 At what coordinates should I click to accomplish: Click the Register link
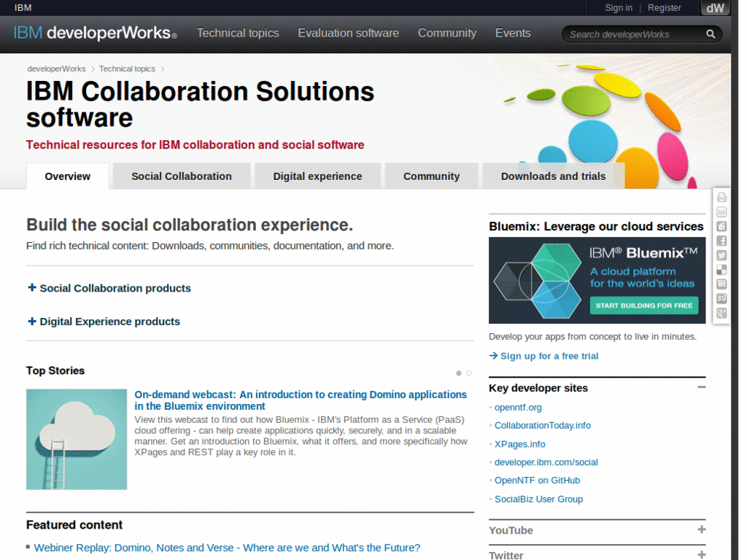(664, 7)
